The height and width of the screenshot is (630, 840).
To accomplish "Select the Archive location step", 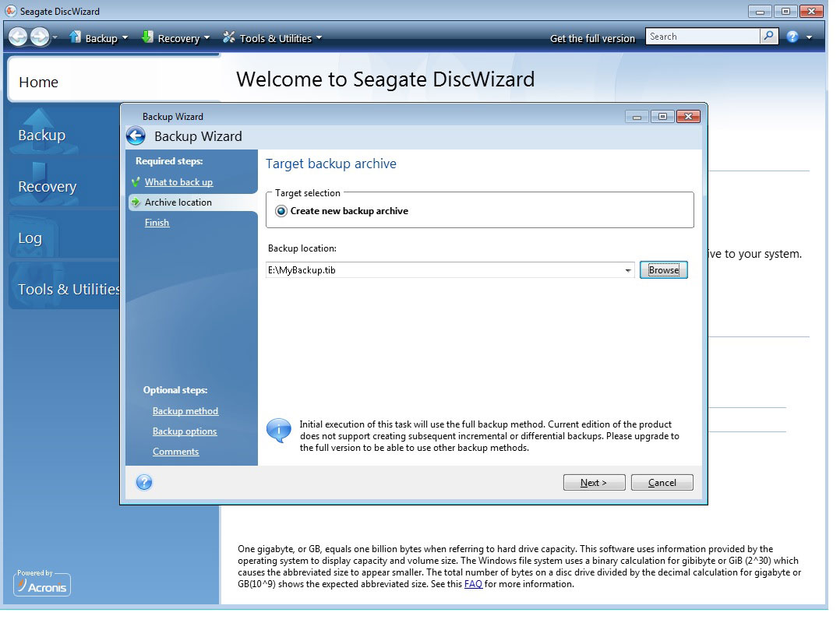I will tap(178, 202).
